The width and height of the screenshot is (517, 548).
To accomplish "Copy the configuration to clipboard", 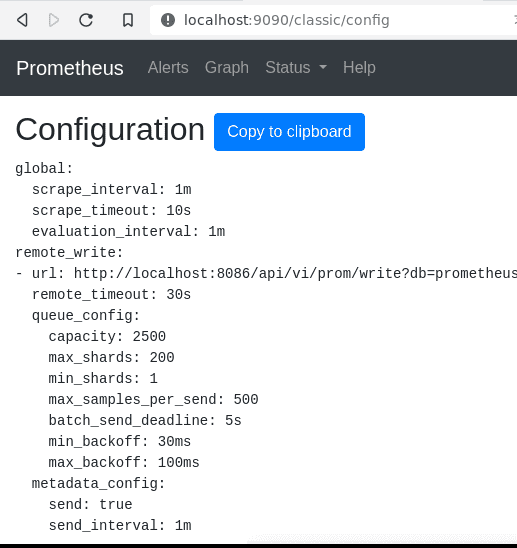I will click(289, 132).
